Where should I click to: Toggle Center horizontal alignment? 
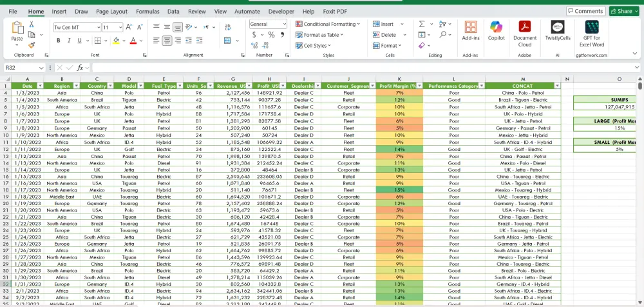pos(167,41)
